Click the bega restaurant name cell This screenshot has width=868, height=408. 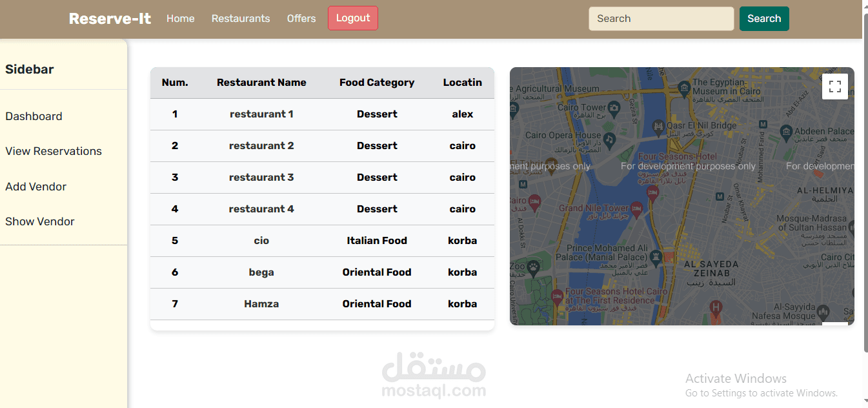(x=261, y=272)
